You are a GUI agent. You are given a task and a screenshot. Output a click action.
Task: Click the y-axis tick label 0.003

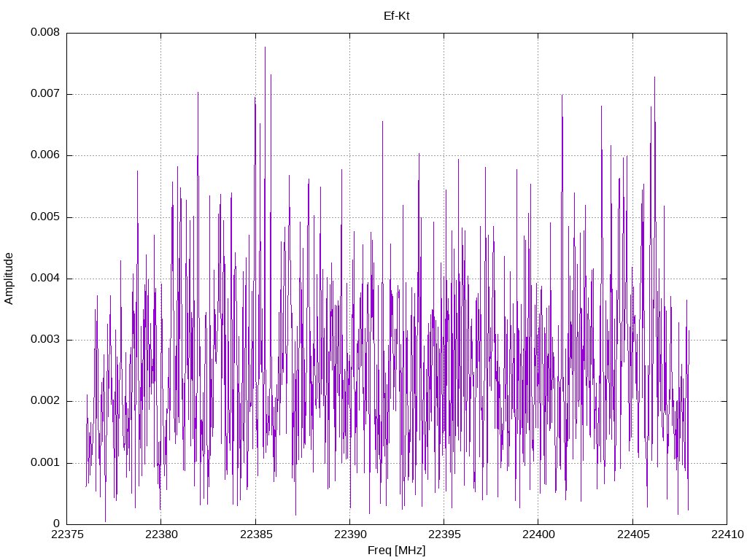tap(45, 340)
